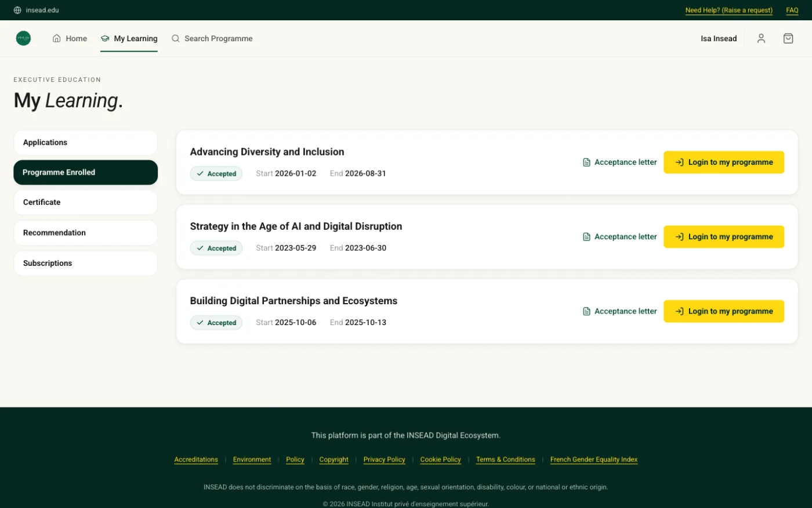Click login arrow icon in Building Digital Partnerships card
This screenshot has height=508, width=812.
(679, 311)
